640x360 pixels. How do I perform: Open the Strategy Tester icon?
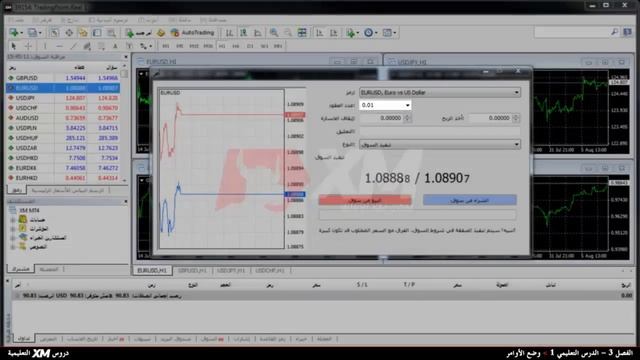tap(111, 33)
